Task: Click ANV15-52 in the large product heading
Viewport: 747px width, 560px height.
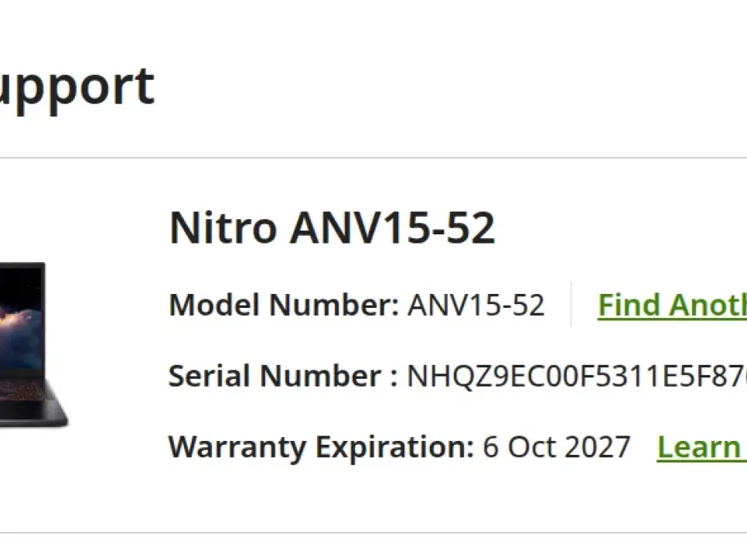Action: [392, 228]
